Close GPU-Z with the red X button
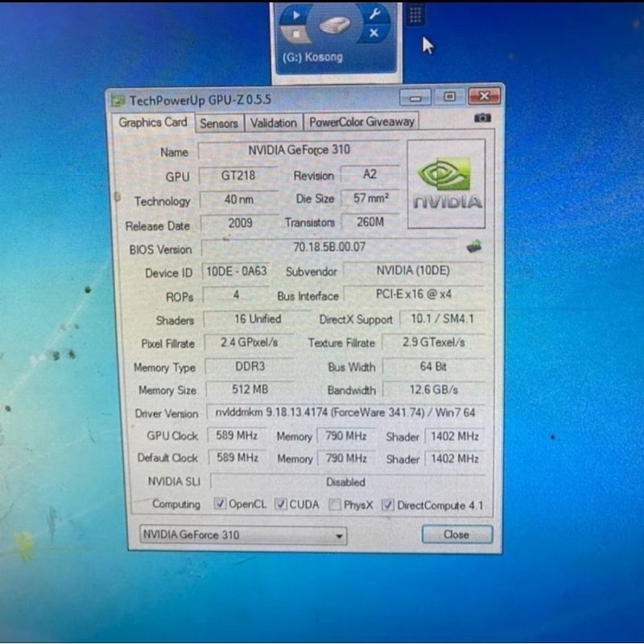Viewport: 644px width, 644px height. coord(485,96)
